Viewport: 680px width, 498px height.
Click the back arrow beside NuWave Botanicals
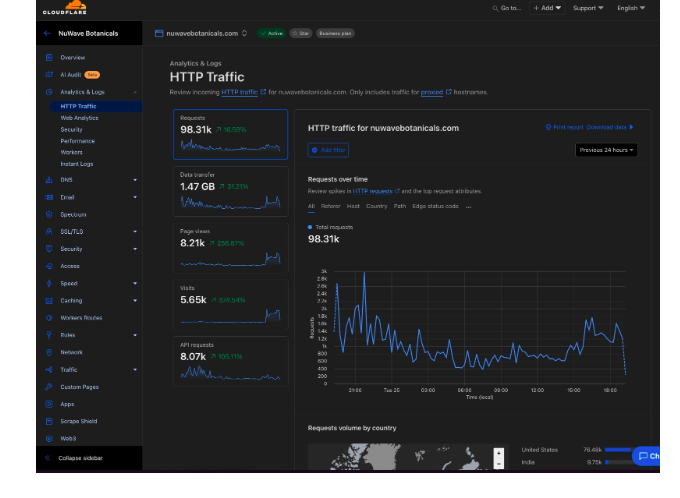pyautogui.click(x=47, y=33)
